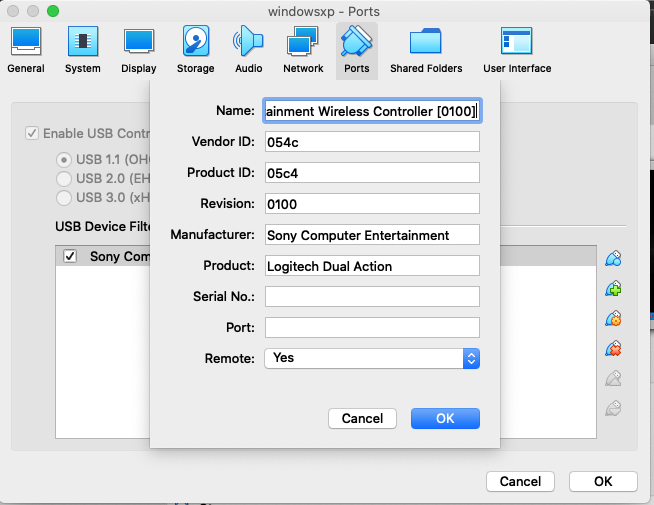Uncheck the Sony filter checkbox in list

click(x=70, y=256)
